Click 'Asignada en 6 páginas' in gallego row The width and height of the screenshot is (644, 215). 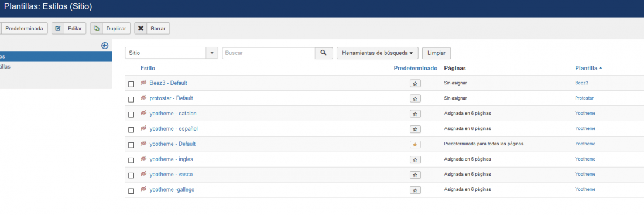467,189
